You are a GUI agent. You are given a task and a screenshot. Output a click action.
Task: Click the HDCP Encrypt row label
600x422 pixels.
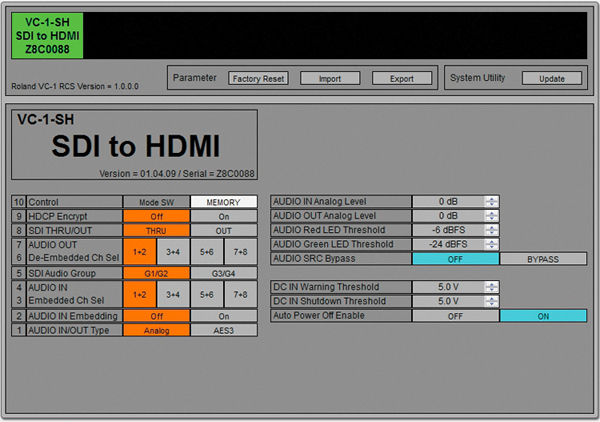[58, 217]
